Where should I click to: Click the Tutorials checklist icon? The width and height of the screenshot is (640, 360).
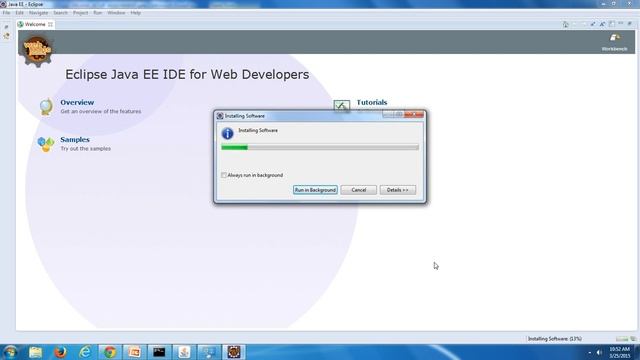click(342, 105)
